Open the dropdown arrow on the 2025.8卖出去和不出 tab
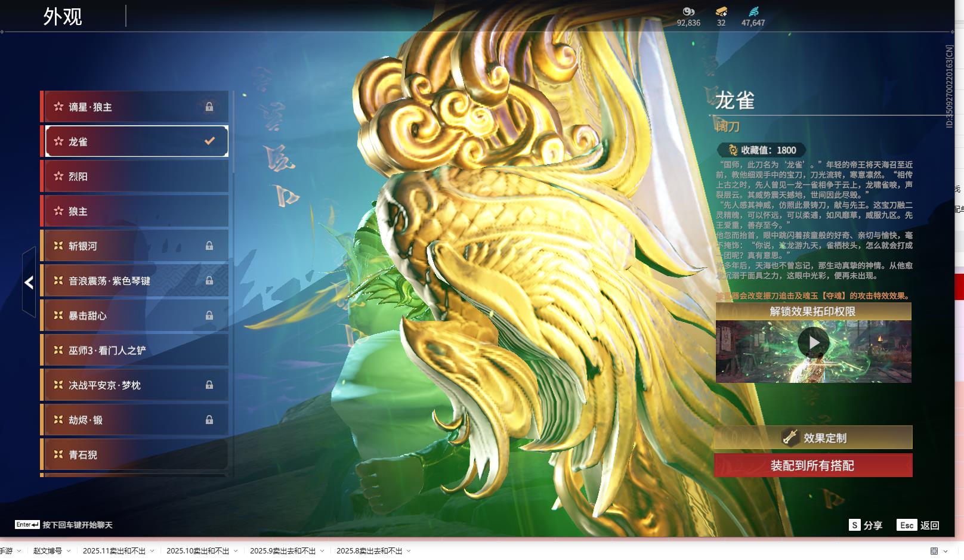Viewport: 964px width, 560px height. click(409, 551)
